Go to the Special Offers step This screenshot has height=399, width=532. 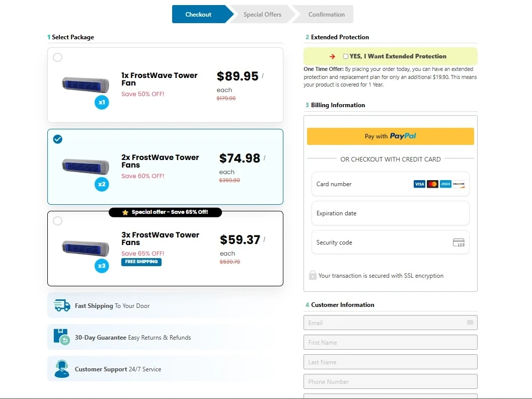point(262,15)
